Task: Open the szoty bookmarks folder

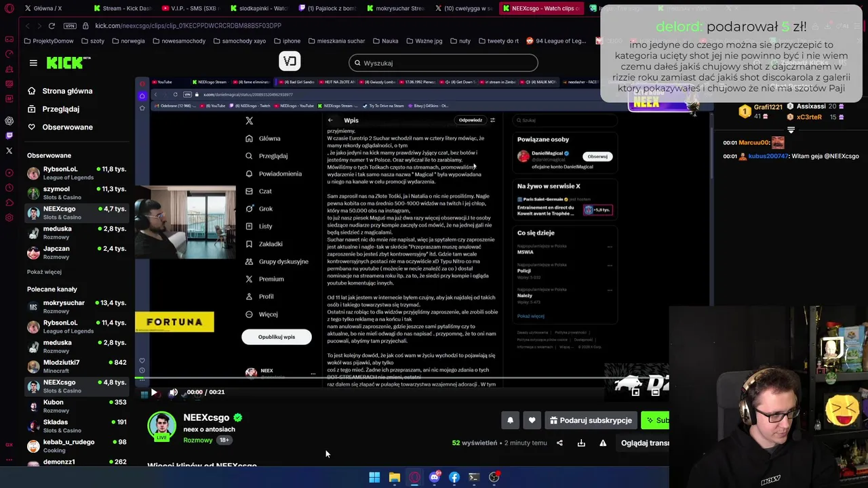Action: pyautogui.click(x=92, y=41)
